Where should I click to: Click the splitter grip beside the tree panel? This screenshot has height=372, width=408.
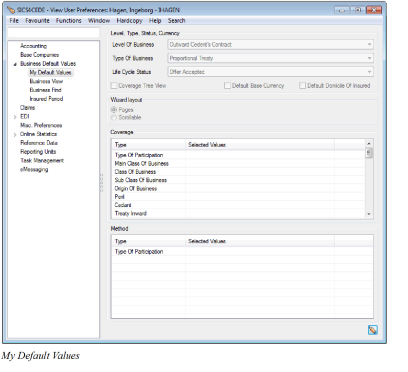point(102,183)
